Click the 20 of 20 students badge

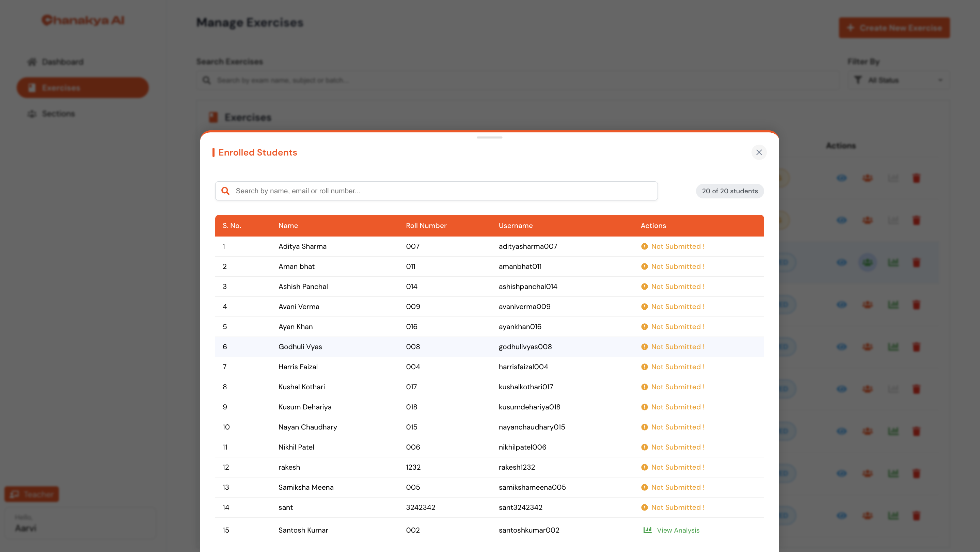tap(729, 191)
